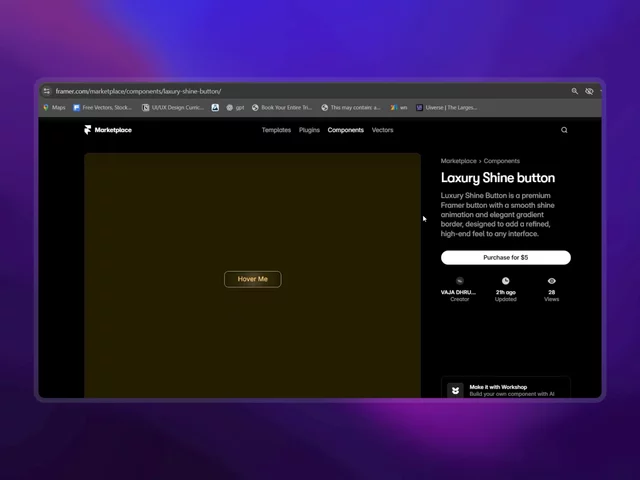This screenshot has width=640, height=480.
Task: Click the '21h ago' updated text
Action: [506, 292]
